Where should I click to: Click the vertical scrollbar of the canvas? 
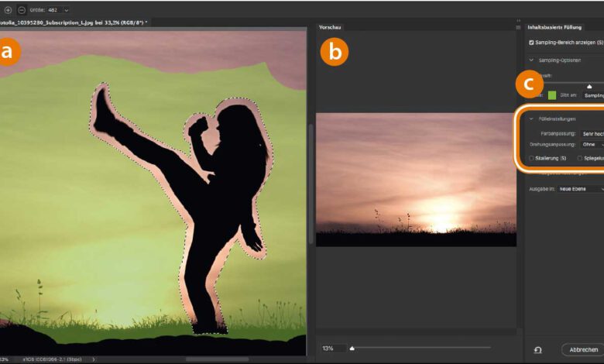[311, 183]
